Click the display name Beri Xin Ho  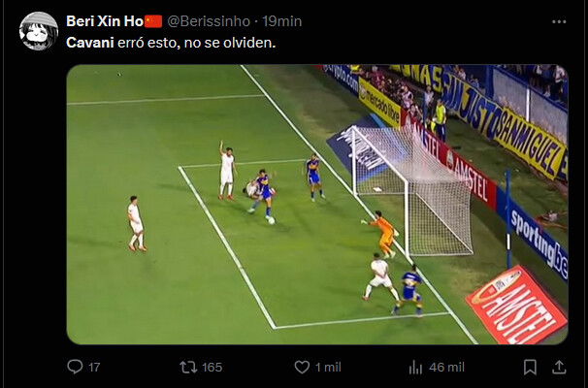(x=105, y=21)
